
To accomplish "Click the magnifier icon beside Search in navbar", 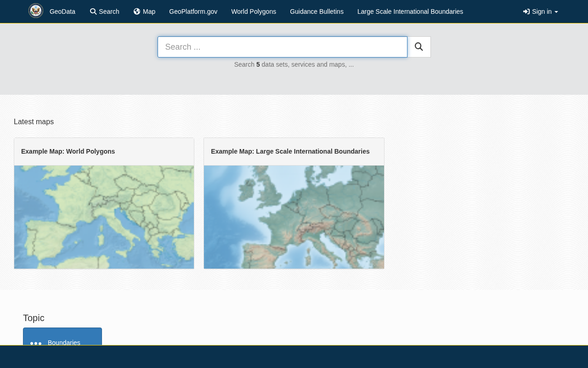I will tap(93, 11).
